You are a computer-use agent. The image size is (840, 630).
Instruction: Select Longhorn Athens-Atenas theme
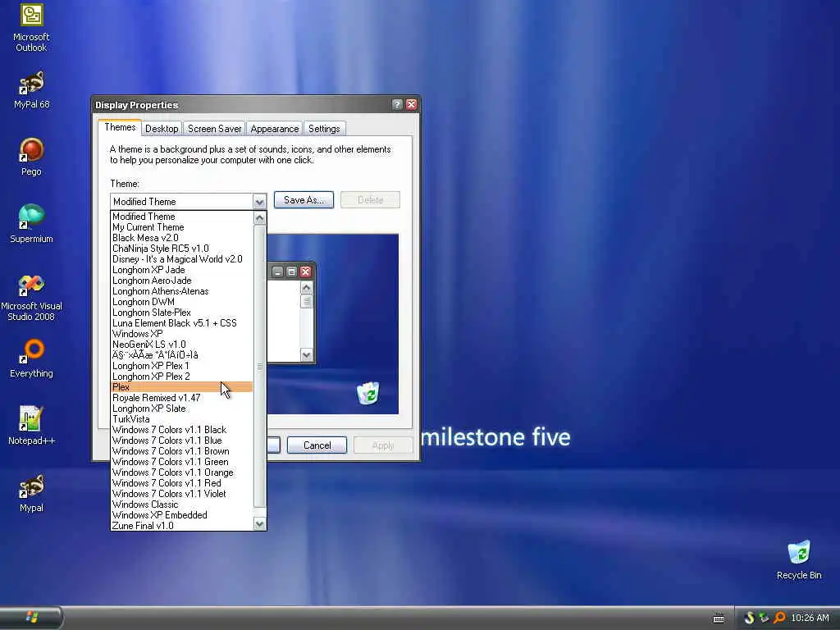pos(181,291)
